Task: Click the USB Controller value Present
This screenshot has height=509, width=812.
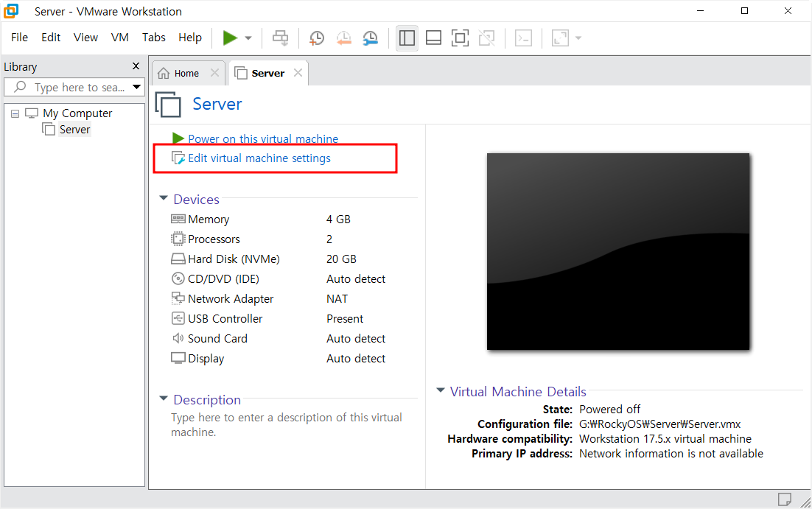Action: pos(345,318)
